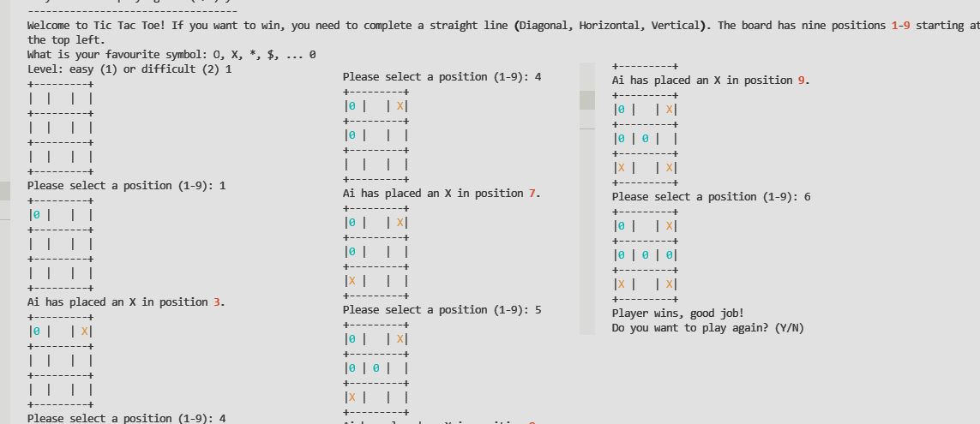Click the red 9 in "position 9" message

[802, 81]
